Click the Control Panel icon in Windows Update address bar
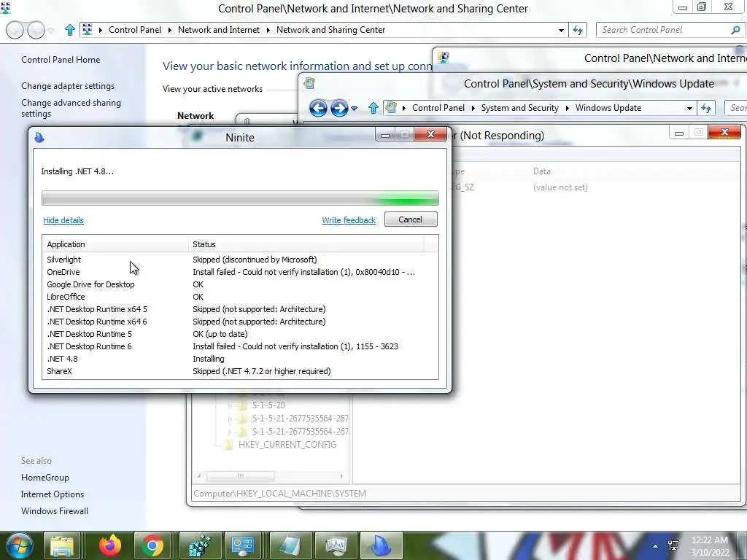The width and height of the screenshot is (747, 560). click(x=391, y=108)
